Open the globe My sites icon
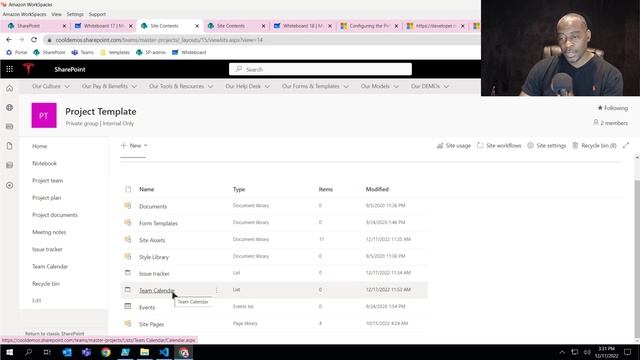Screen dimensions: 640x360 pos(9,107)
